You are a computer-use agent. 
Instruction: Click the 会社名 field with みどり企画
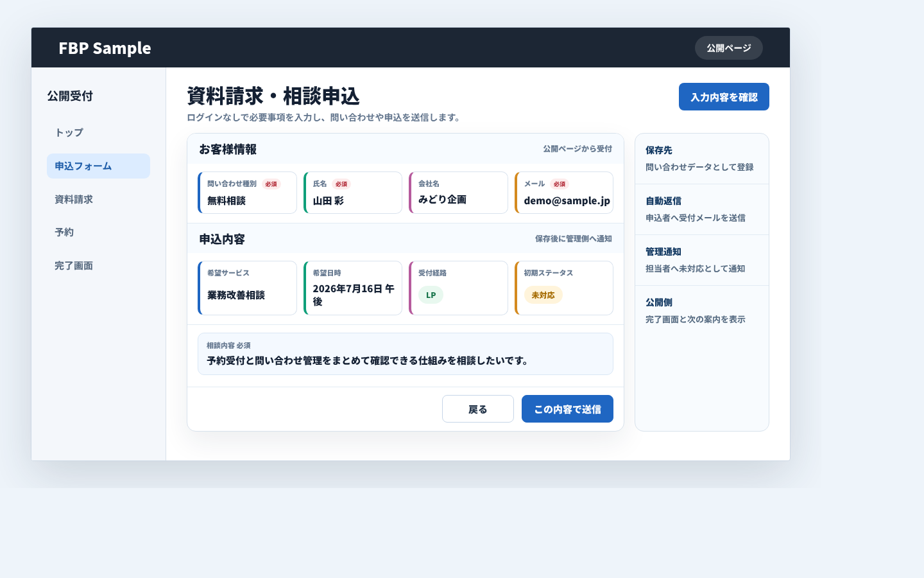pos(458,193)
